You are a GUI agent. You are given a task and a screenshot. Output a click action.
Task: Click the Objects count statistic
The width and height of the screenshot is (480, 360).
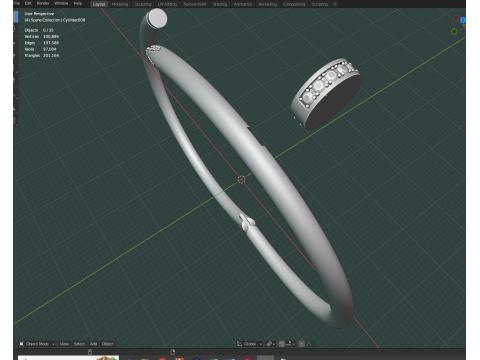39,30
